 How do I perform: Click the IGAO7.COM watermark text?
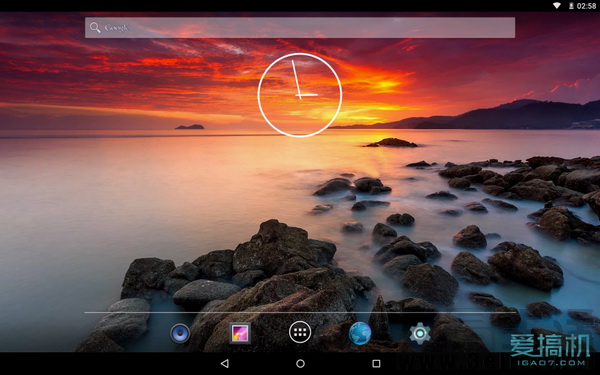point(551,363)
